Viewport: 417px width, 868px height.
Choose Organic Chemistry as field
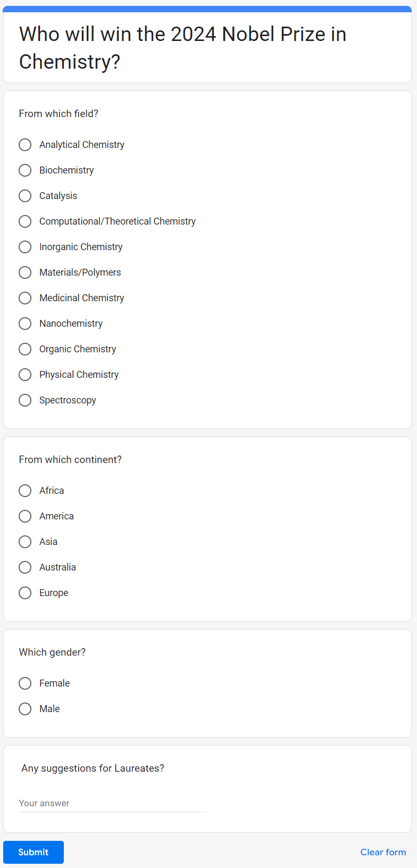25,349
